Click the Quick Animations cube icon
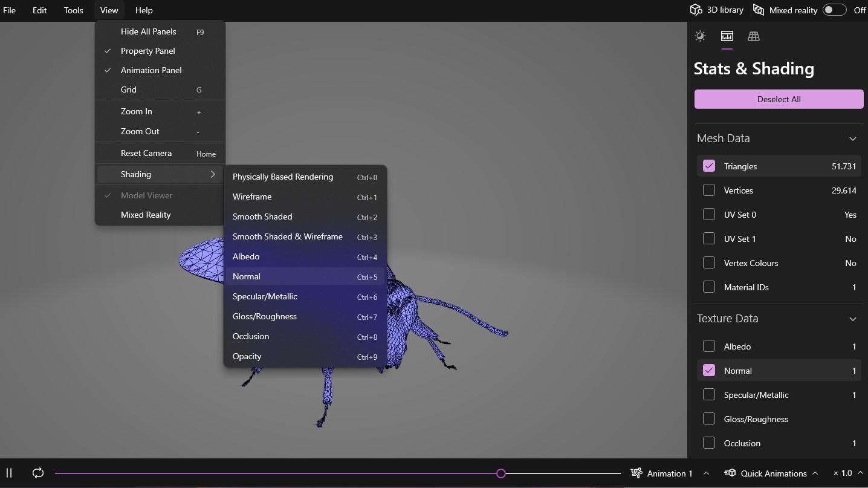868x488 pixels. [730, 473]
